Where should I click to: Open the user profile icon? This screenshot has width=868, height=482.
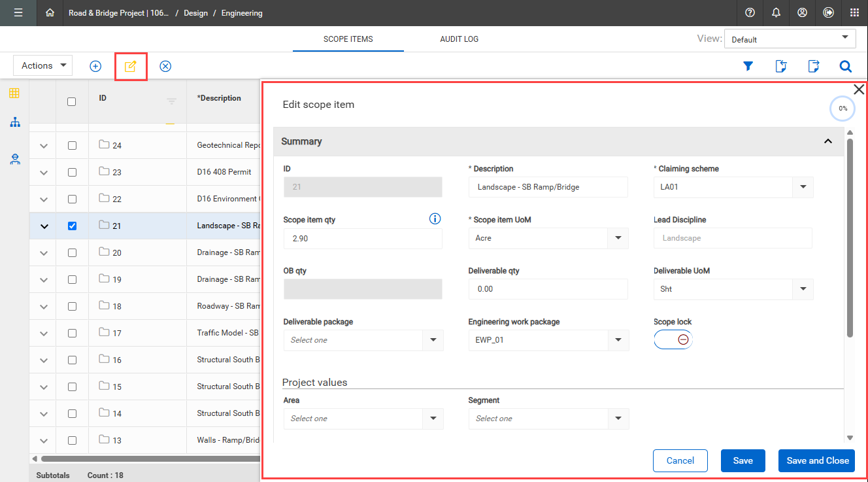coord(802,12)
